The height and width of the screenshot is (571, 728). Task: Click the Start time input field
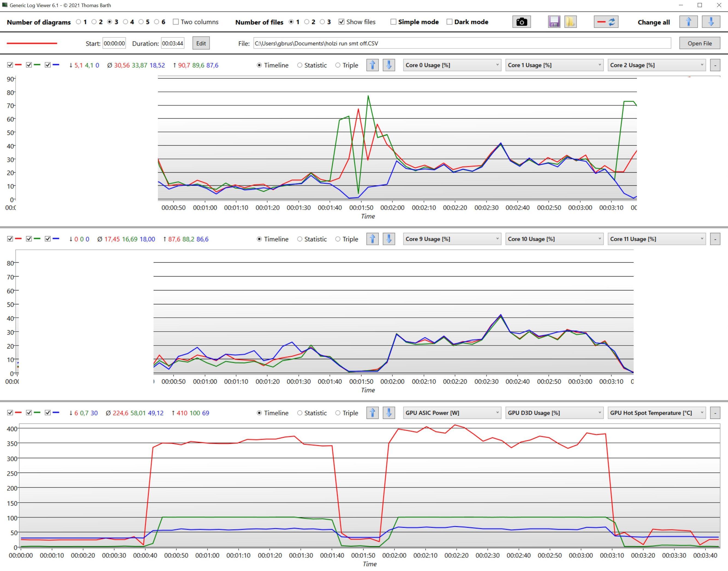click(114, 43)
